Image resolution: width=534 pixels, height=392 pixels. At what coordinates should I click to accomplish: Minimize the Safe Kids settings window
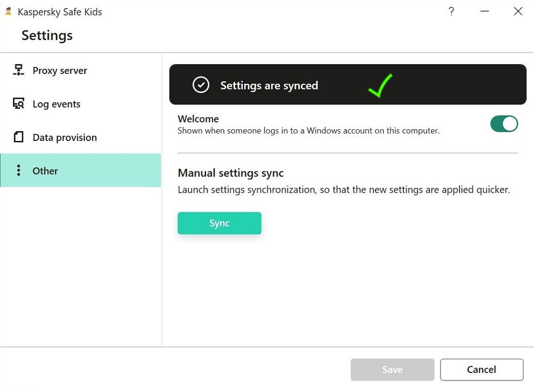click(x=485, y=12)
